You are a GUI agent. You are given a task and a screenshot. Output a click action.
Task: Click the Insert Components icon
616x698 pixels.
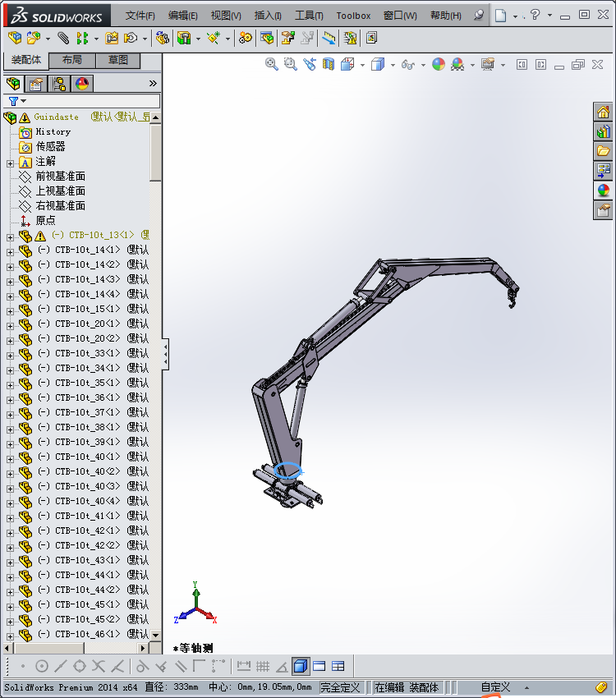[x=34, y=38]
